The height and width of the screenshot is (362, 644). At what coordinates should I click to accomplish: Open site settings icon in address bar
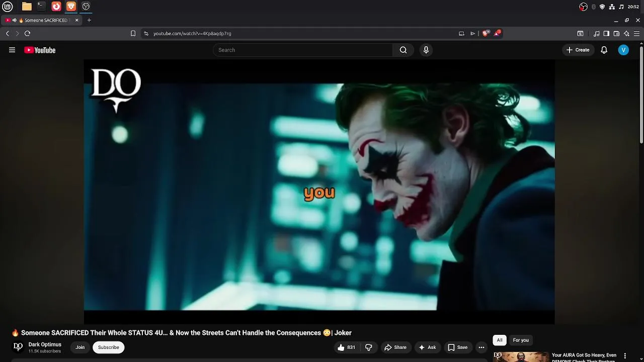(146, 33)
